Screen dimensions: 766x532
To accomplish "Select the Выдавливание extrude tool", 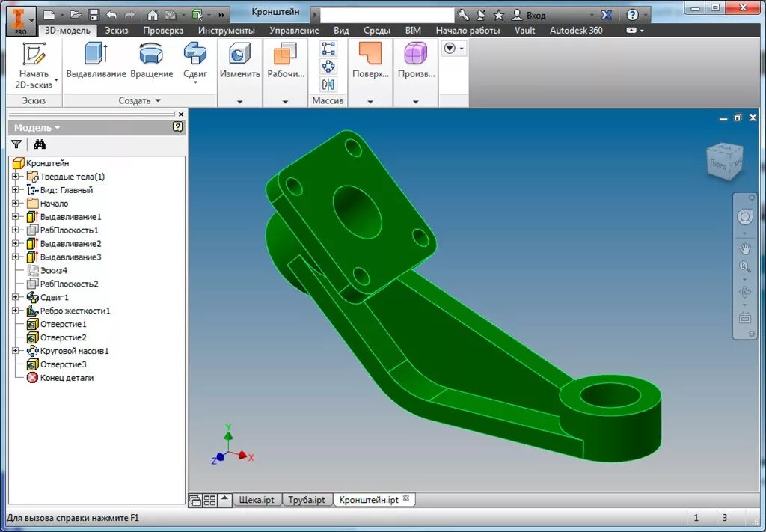I will pyautogui.click(x=96, y=60).
